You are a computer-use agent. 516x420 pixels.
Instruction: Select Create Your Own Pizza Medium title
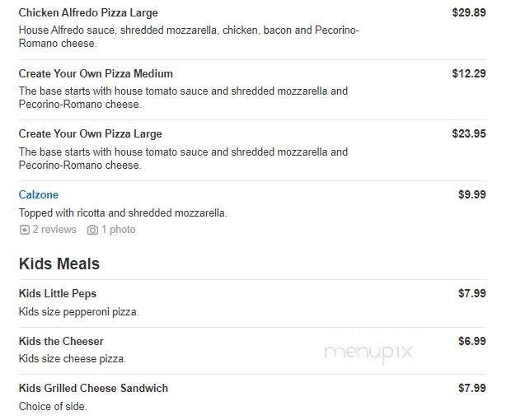click(x=96, y=73)
